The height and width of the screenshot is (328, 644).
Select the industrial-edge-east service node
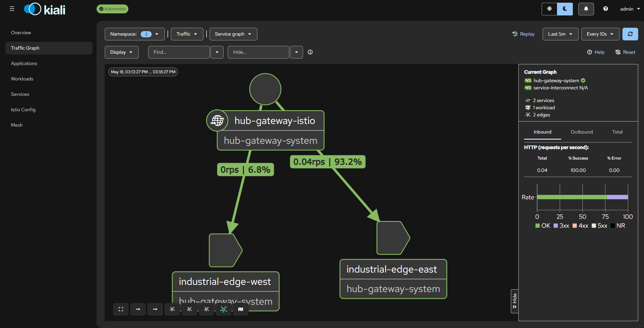point(393,238)
